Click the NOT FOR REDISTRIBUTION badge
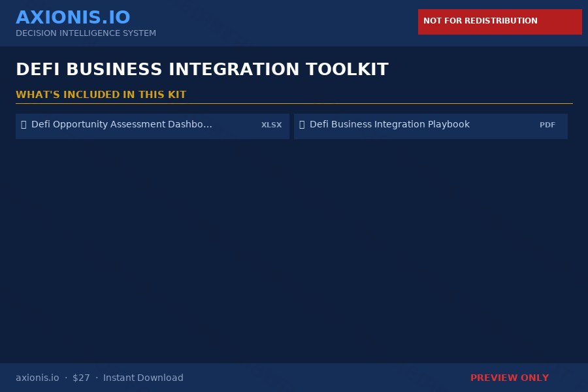The image size is (588, 392). [500, 21]
